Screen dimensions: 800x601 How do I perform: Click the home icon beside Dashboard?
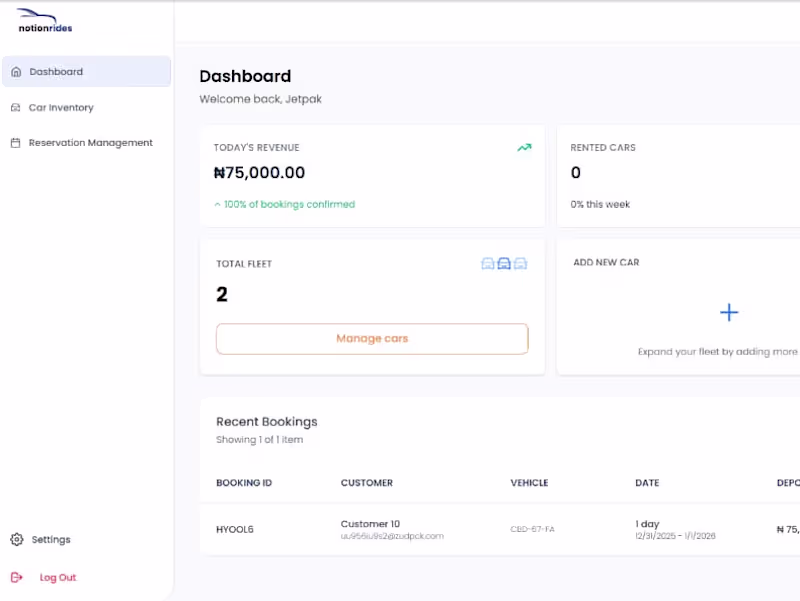click(15, 71)
